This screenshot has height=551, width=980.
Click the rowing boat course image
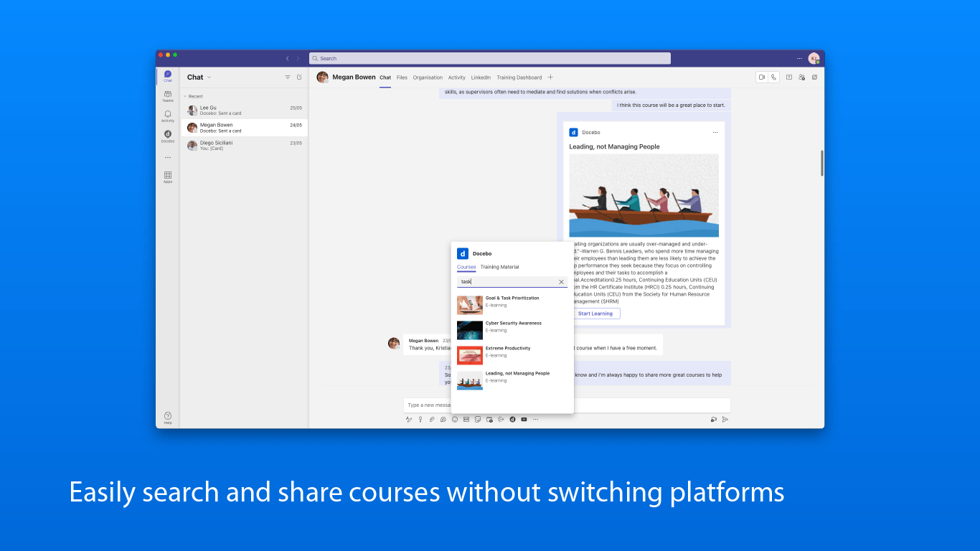tap(644, 195)
